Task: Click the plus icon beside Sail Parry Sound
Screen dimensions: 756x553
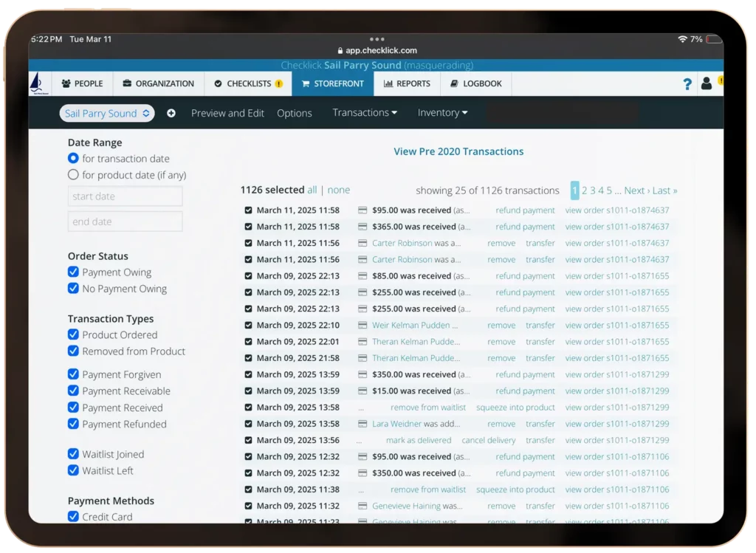Action: [x=171, y=113]
